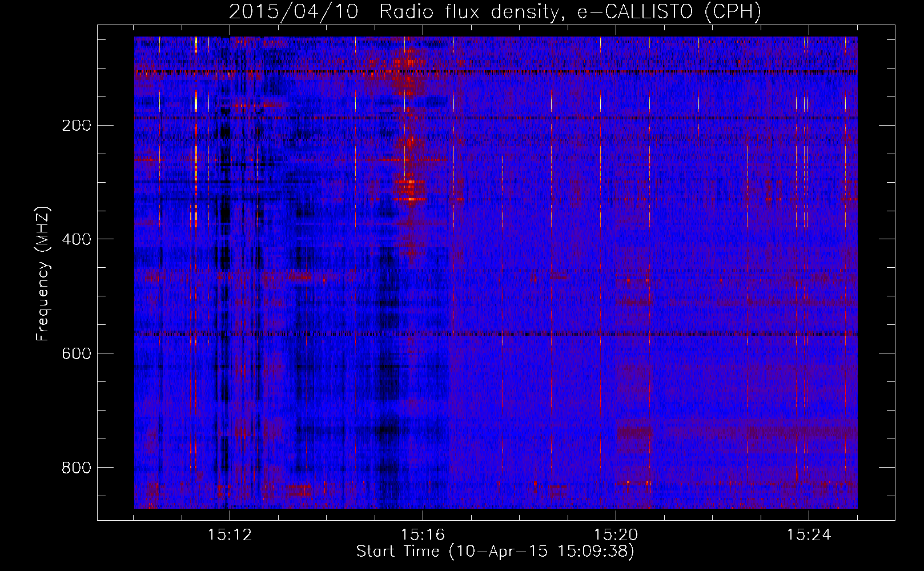Screen dimensions: 924x571
Task: Click the 15:16 time tick label
Action: coord(423,535)
